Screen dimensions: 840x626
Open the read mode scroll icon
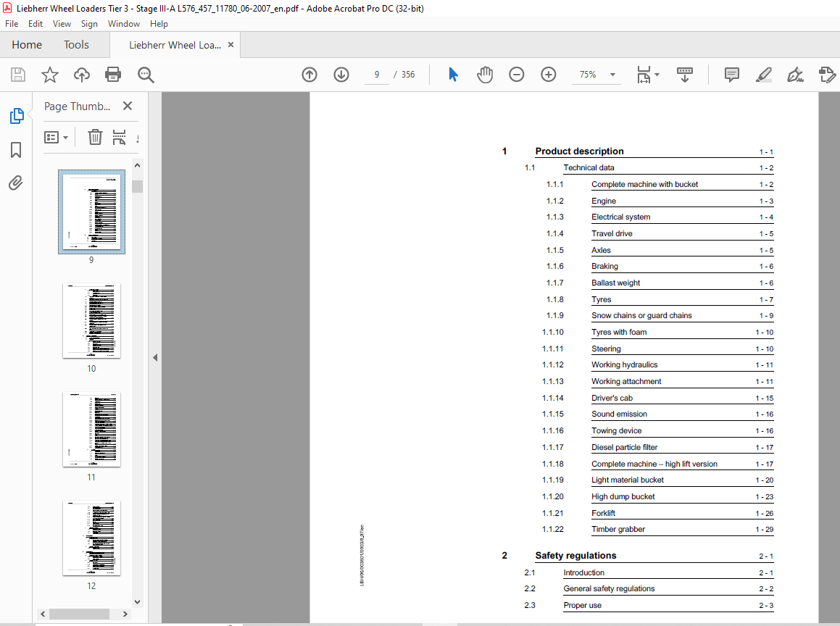click(685, 75)
